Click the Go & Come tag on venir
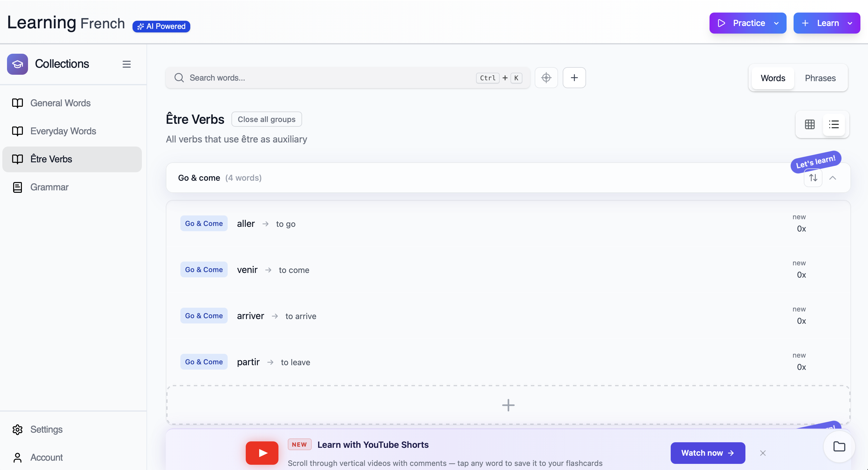Screen dimensions: 868x470 (204, 269)
